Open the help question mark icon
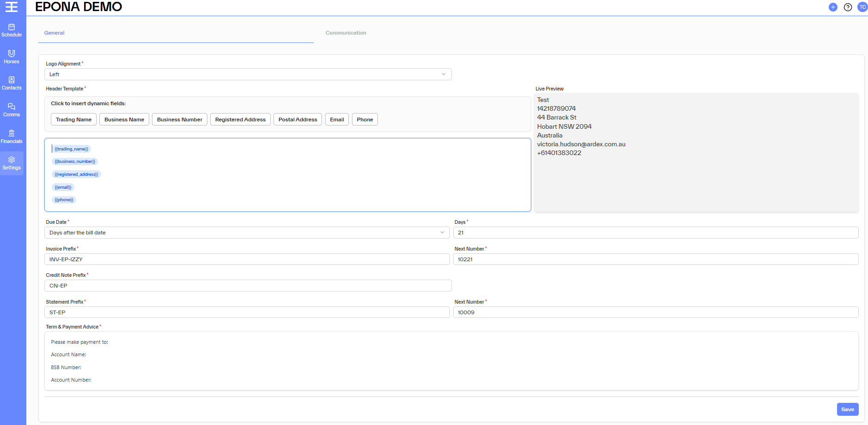The width and height of the screenshot is (868, 425). click(x=848, y=7)
